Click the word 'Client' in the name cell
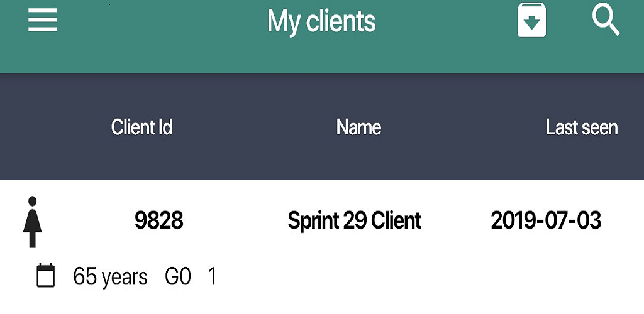Viewport: 644px width, 314px height. tap(396, 220)
